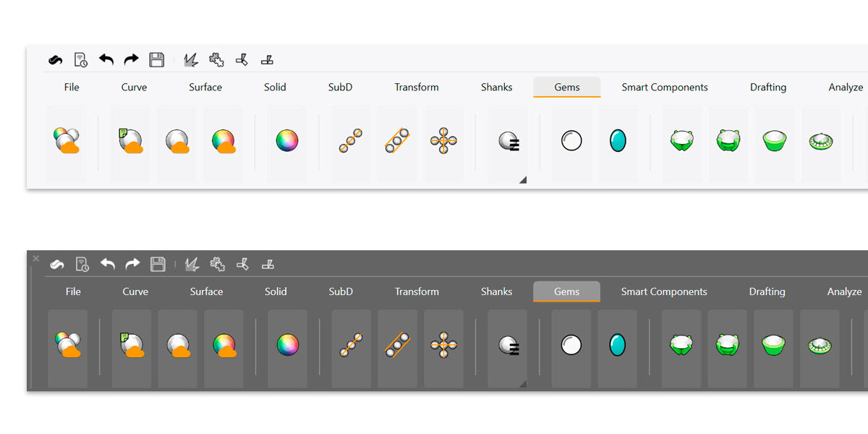Expand flyout triangle under gem list icon, dark ribbon

coord(522,384)
